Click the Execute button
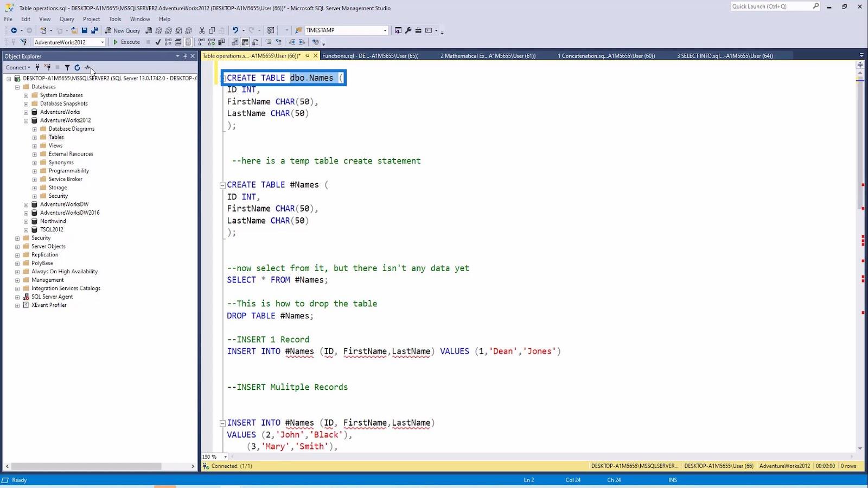This screenshot has height=488, width=868. pos(126,42)
